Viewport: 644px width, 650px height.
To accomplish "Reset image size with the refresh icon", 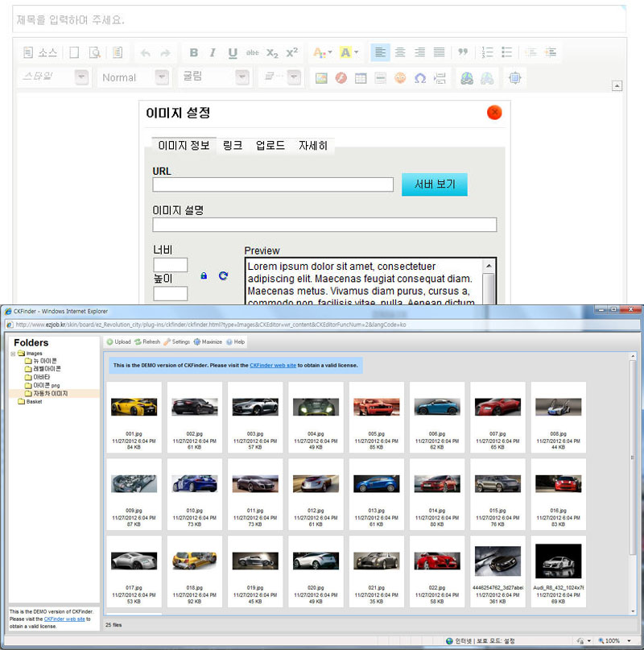I will [223, 275].
